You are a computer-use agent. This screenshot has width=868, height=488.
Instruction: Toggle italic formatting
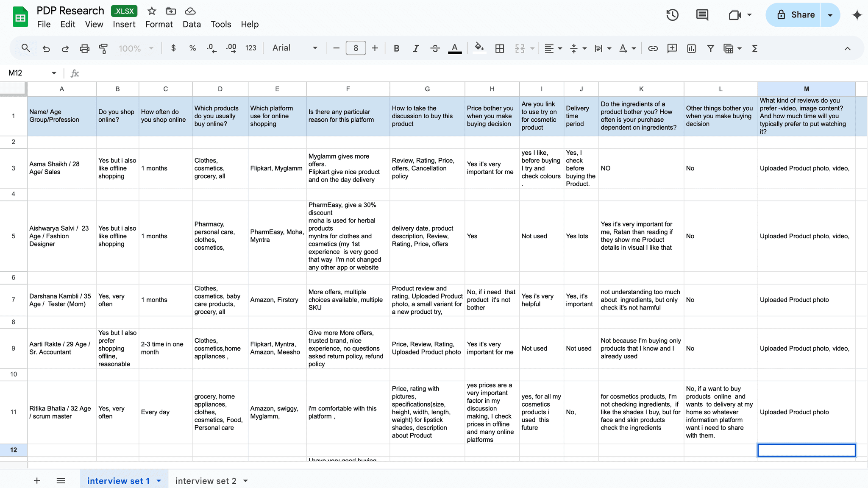coord(416,48)
